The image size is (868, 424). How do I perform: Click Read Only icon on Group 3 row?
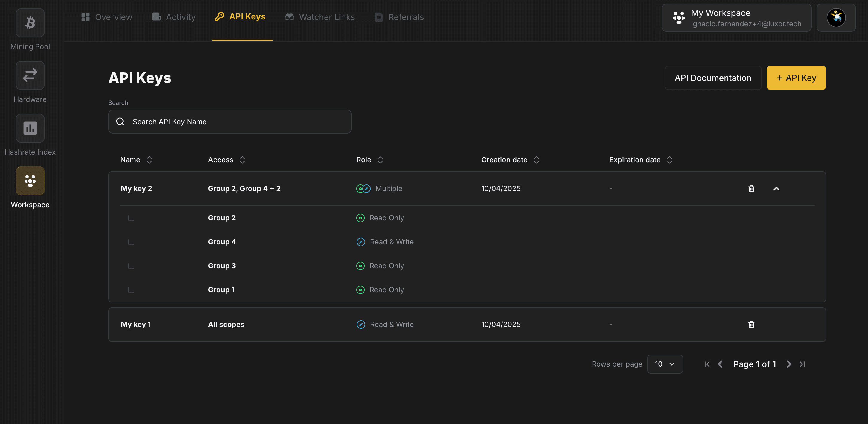(360, 266)
